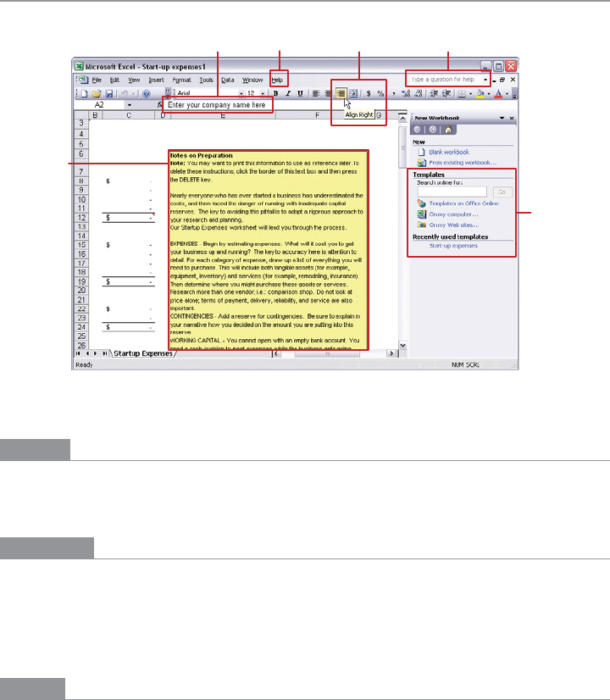The image size is (610, 700).
Task: Click the Merge and Center icon
Action: coord(353,93)
